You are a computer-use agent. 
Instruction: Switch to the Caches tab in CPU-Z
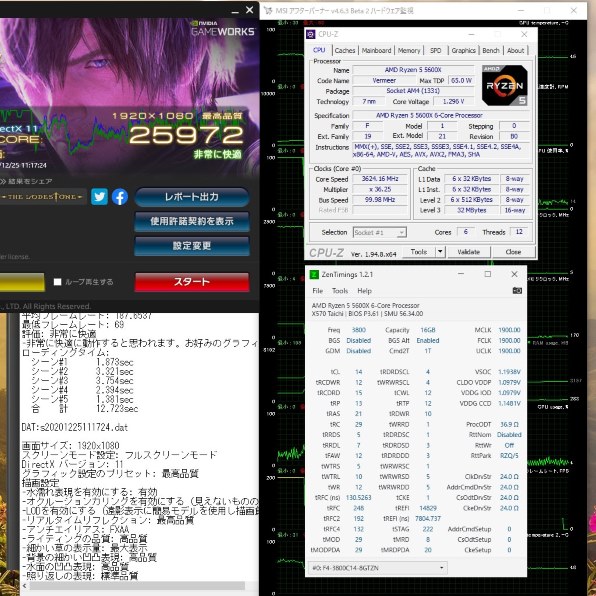click(344, 51)
